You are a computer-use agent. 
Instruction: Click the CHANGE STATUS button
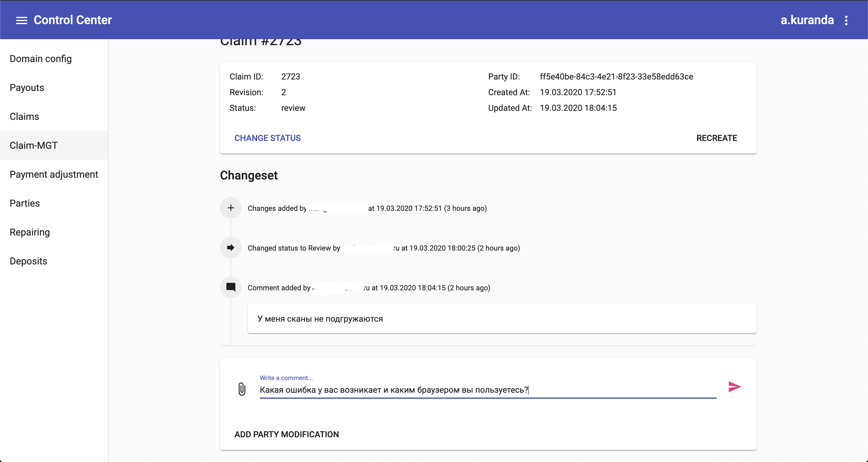(x=268, y=138)
